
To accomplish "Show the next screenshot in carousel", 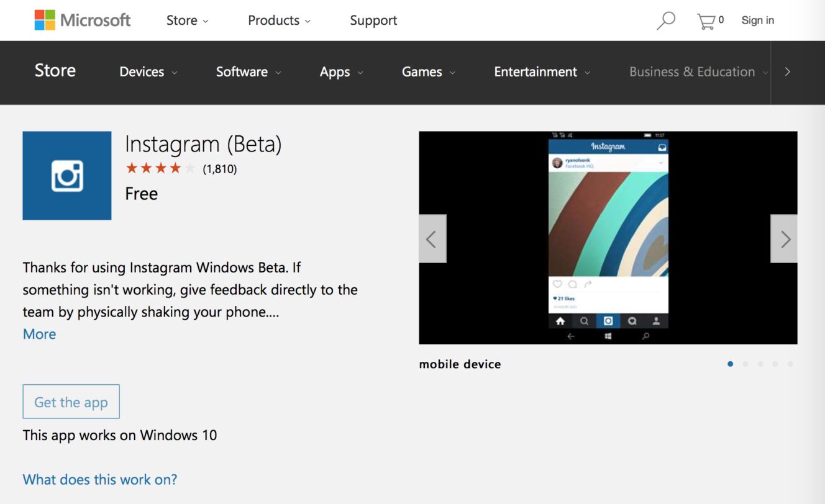I will pos(784,239).
